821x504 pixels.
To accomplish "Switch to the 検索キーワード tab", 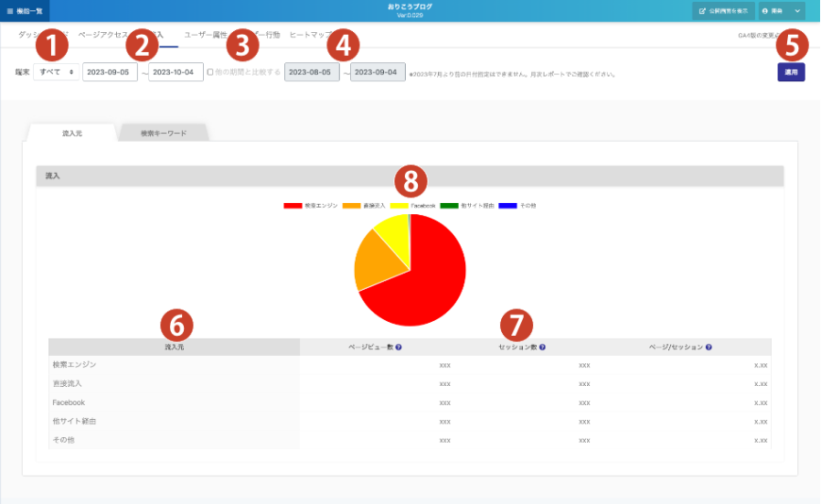I will tap(163, 133).
